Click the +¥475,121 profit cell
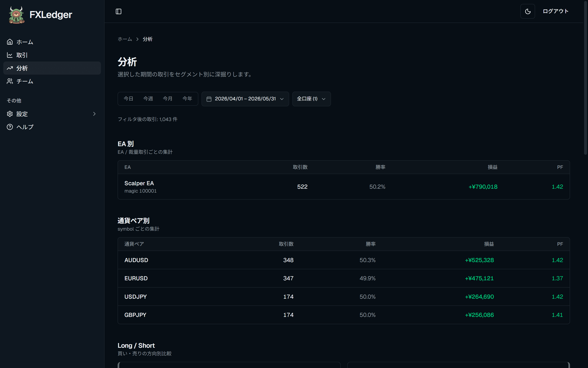The width and height of the screenshot is (588, 368). (479, 278)
